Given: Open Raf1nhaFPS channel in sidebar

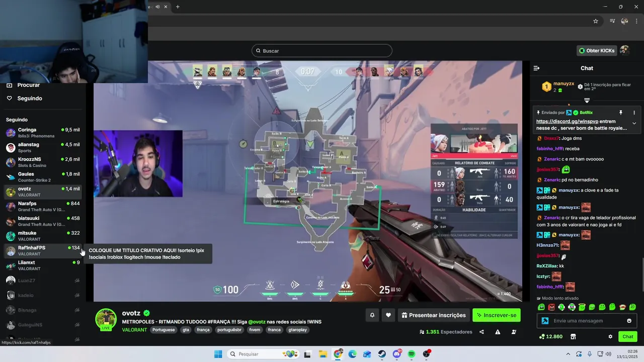Looking at the screenshot, I should pos(43,250).
